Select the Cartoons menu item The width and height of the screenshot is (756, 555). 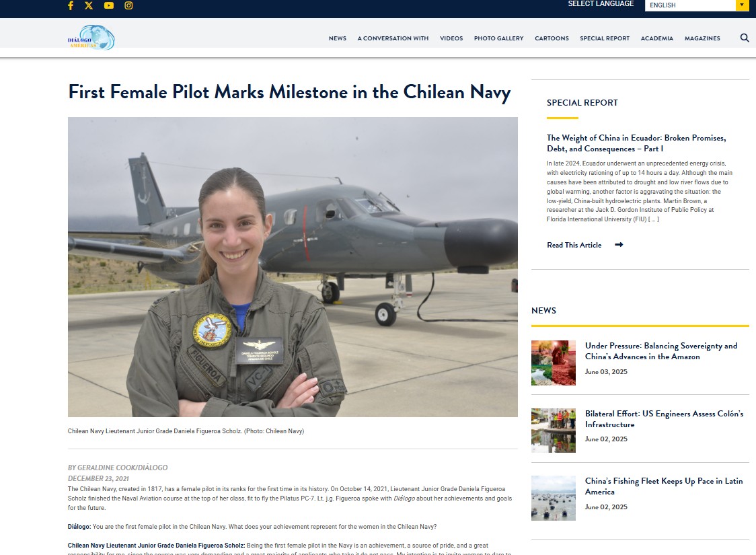tap(552, 38)
